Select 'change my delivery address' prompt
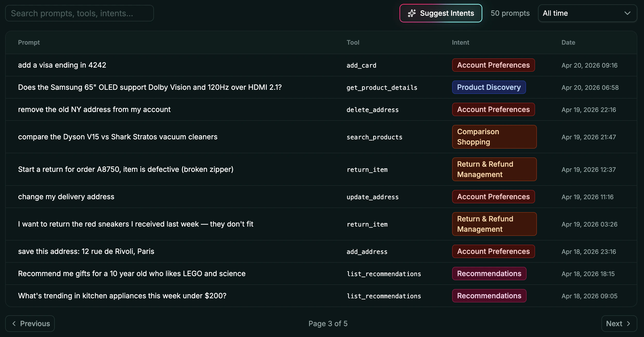Viewport: 644px width, 337px height. pyautogui.click(x=66, y=197)
